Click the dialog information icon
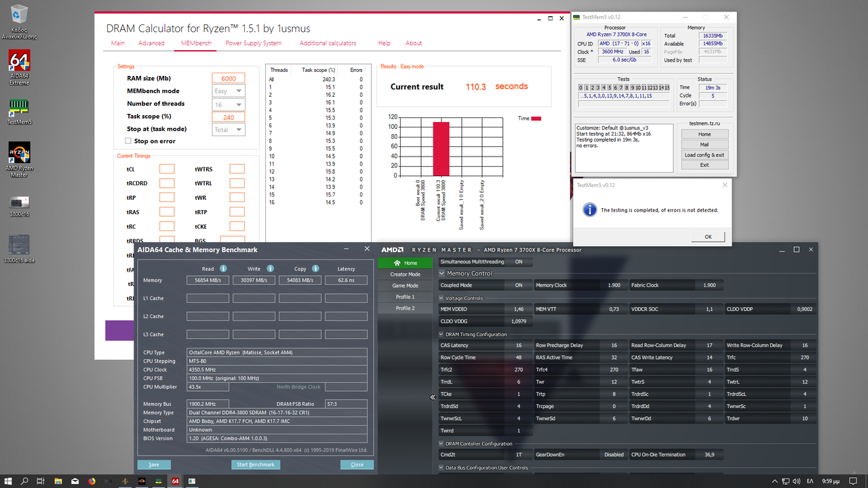Screen dimensions: 868x488 coord(589,209)
